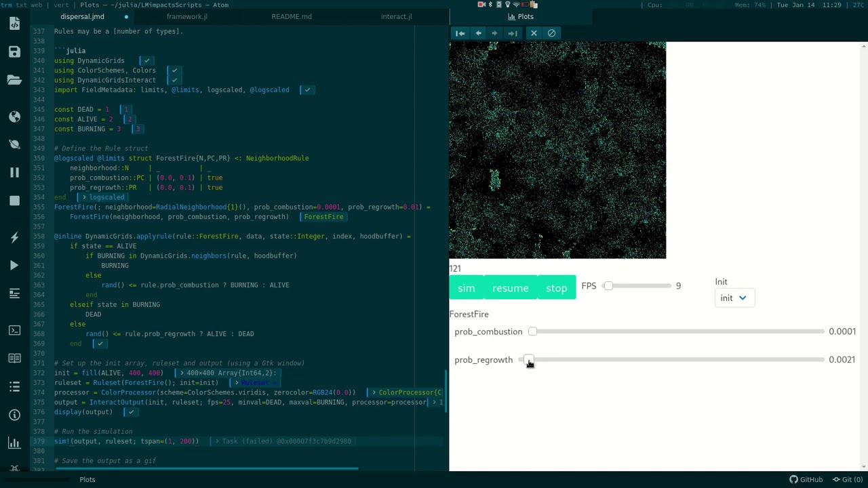The width and height of the screenshot is (868, 488).
Task: Click the planet icon in left toolbar
Action: click(14, 144)
